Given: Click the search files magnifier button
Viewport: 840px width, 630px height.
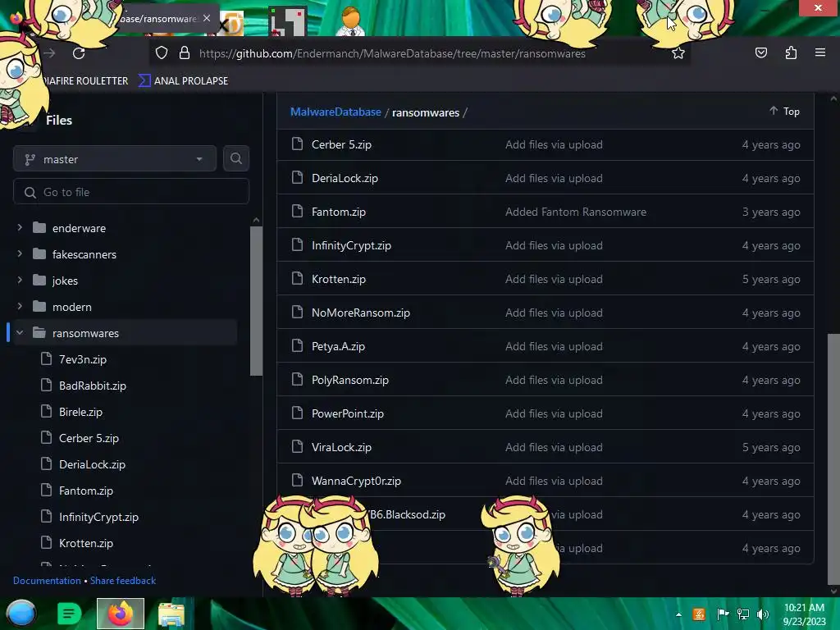Looking at the screenshot, I should pyautogui.click(x=235, y=158).
